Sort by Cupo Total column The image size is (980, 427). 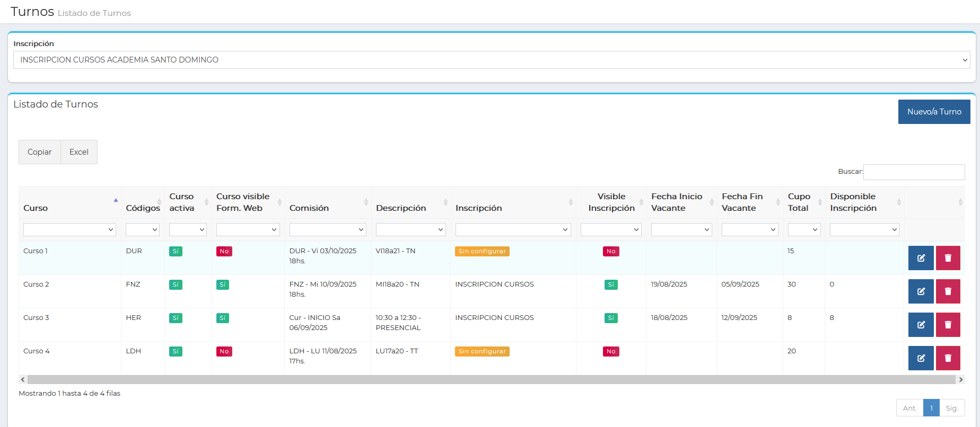[804, 202]
